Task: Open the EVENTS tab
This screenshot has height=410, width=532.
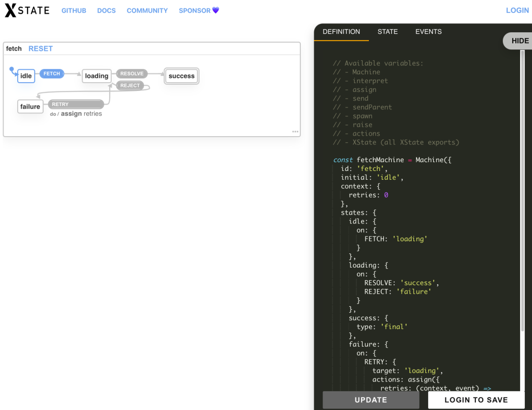Action: (428, 32)
